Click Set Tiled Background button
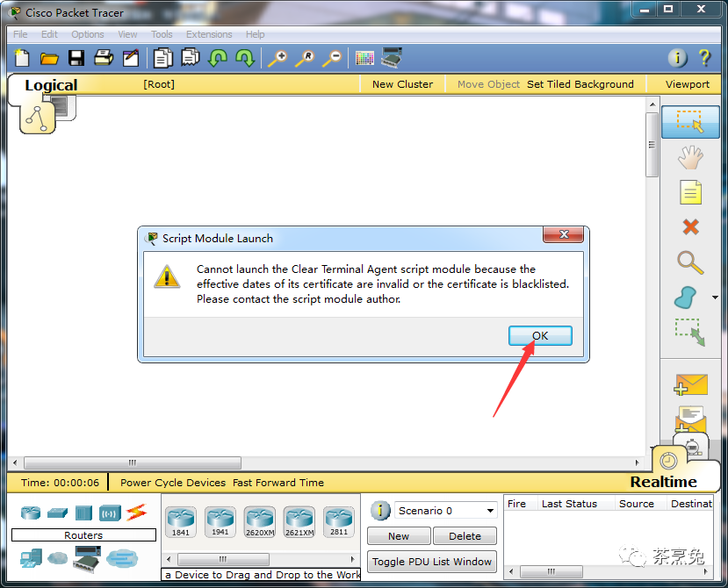 click(580, 84)
